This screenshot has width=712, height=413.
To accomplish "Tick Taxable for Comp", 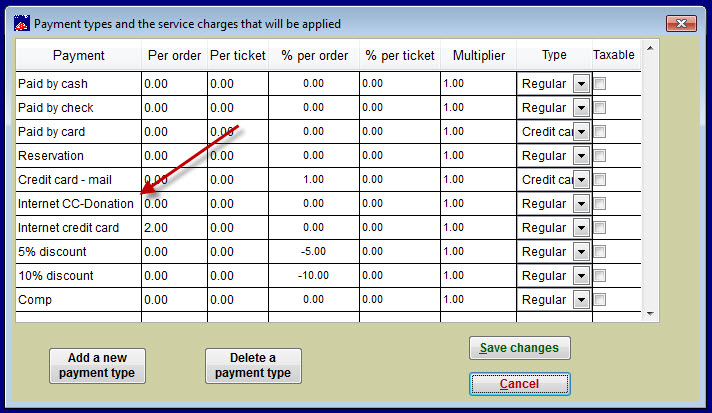I will pyautogui.click(x=600, y=300).
